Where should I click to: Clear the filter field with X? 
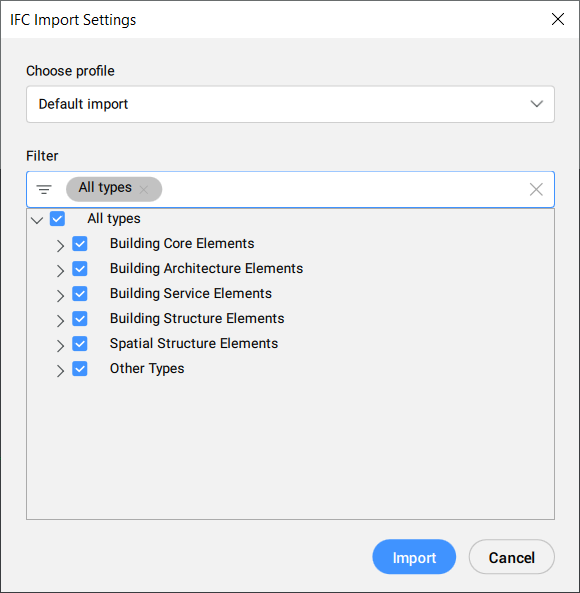click(x=536, y=189)
